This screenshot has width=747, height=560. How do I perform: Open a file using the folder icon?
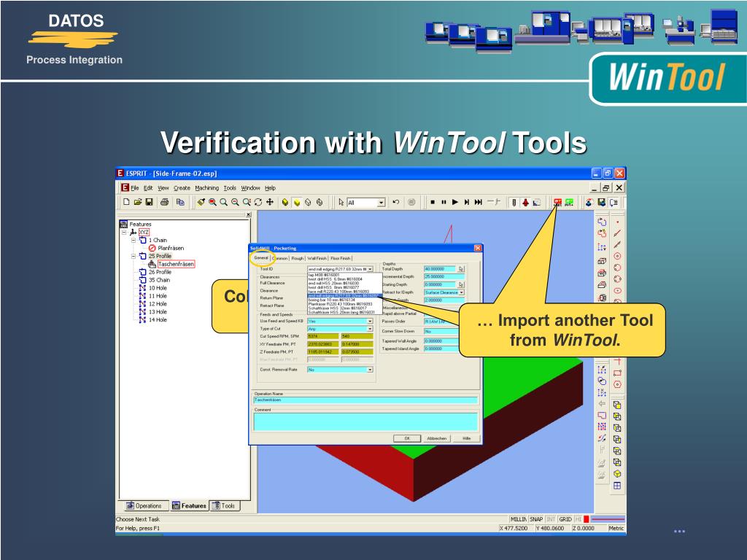138,202
